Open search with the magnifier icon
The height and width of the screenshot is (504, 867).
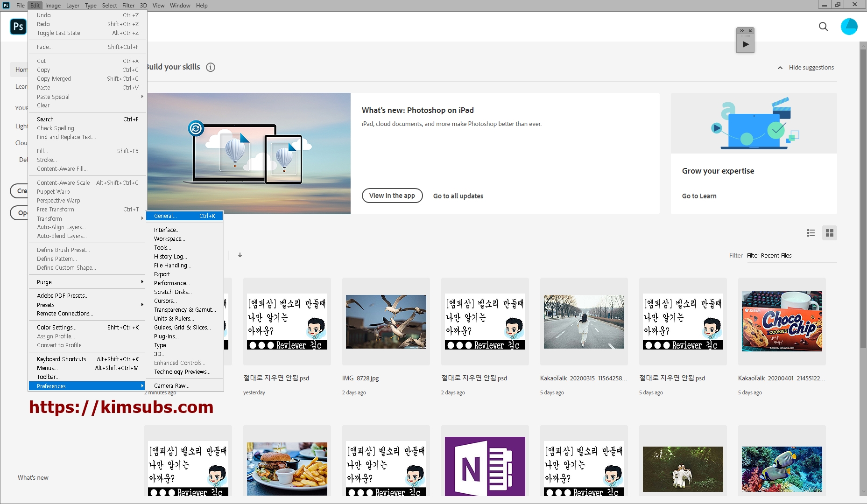pyautogui.click(x=824, y=27)
